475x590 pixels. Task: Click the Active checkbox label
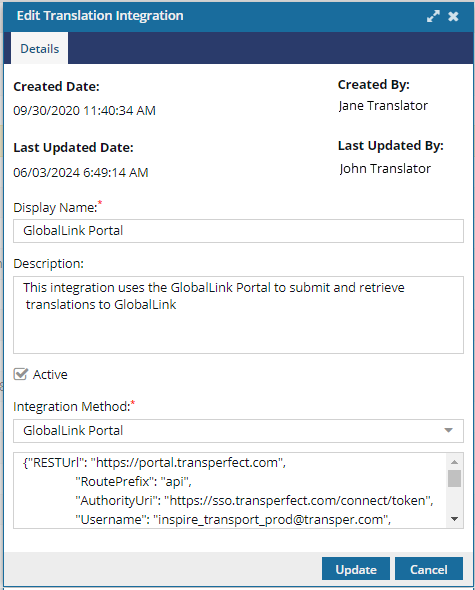point(50,374)
